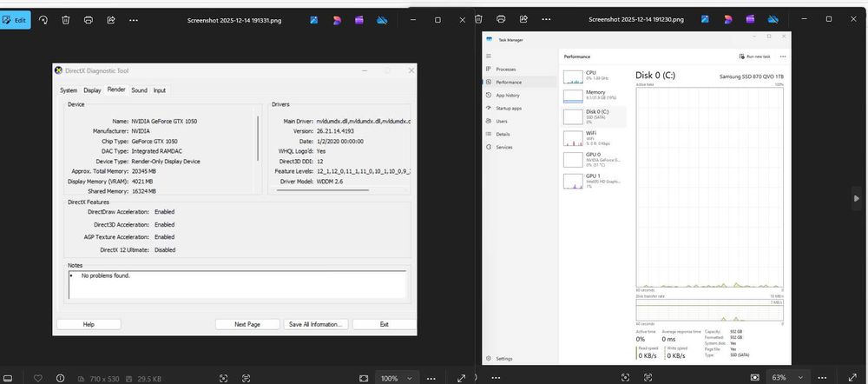Open Settings in Task Manager sidebar
Viewport: 868px width, 384px height.
pyautogui.click(x=520, y=359)
